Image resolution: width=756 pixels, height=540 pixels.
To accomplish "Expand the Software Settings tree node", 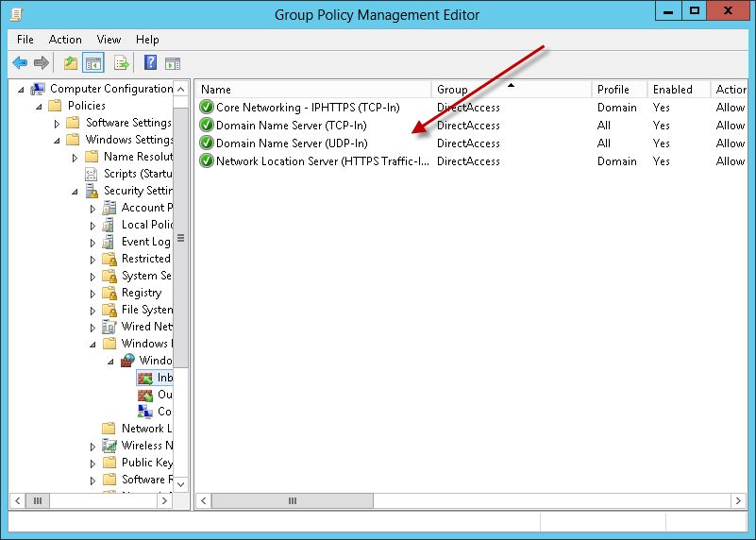I will tap(57, 124).
